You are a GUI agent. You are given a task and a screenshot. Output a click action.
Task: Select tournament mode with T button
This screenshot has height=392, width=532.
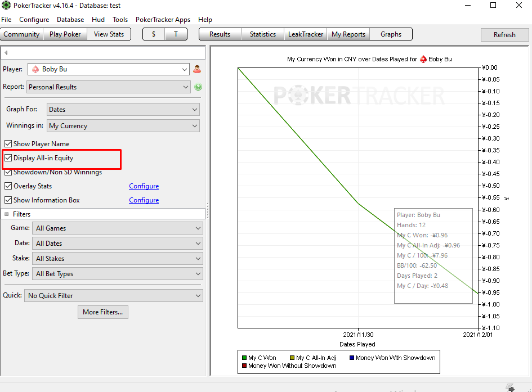(x=176, y=34)
